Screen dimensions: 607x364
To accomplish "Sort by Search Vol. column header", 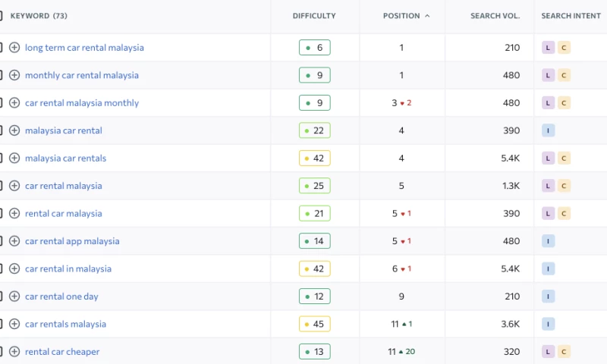I will (x=495, y=16).
